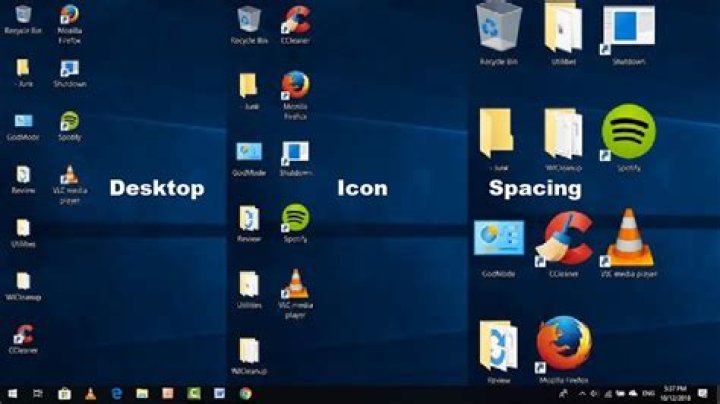
Task: Select VLC media player in the small-icon panel
Action: tap(70, 184)
